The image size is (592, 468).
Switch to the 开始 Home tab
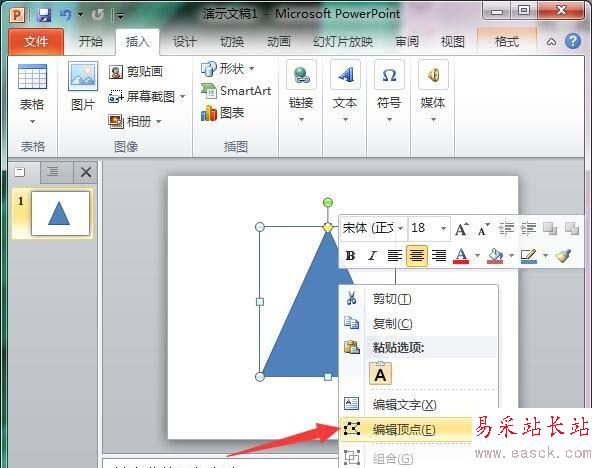[91, 42]
